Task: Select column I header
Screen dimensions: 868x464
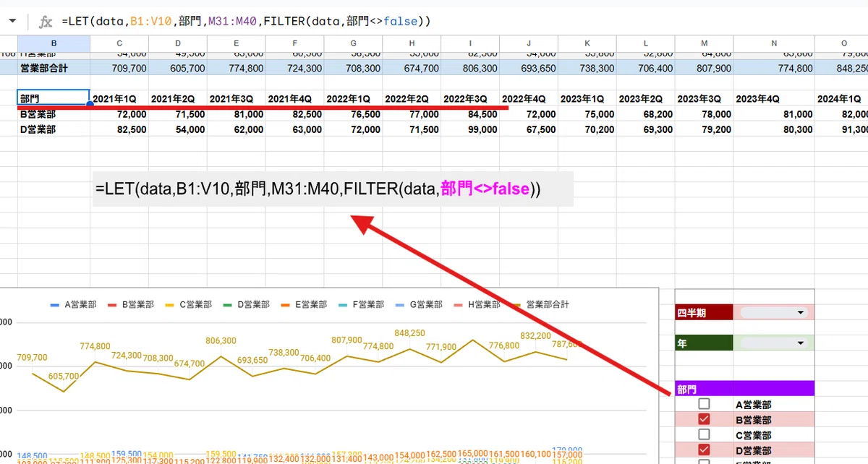Action: coord(470,43)
